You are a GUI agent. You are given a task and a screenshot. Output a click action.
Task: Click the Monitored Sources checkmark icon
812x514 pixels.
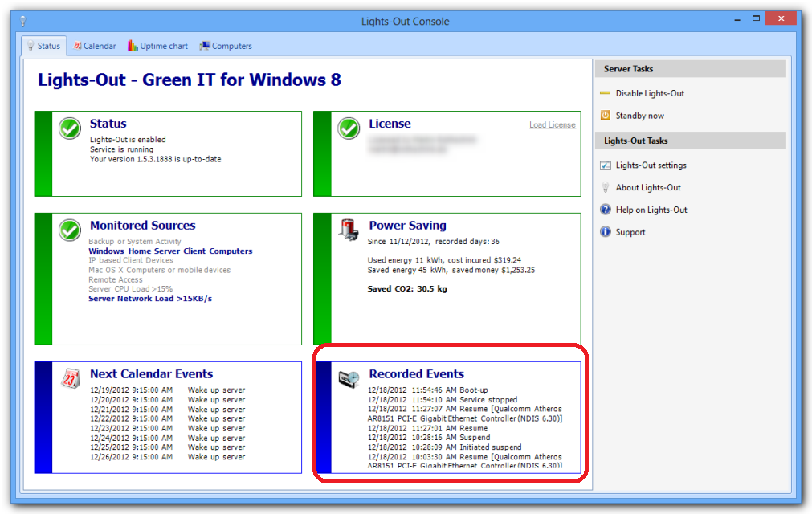click(x=69, y=230)
